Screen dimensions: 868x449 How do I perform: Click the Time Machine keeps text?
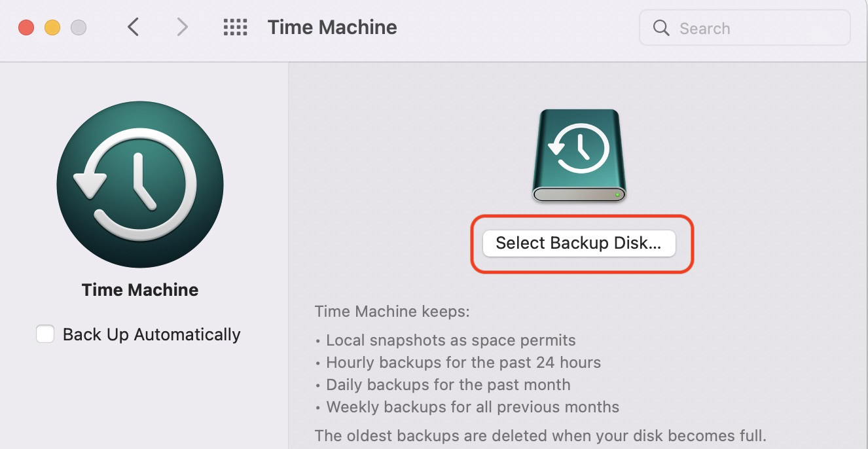392,312
